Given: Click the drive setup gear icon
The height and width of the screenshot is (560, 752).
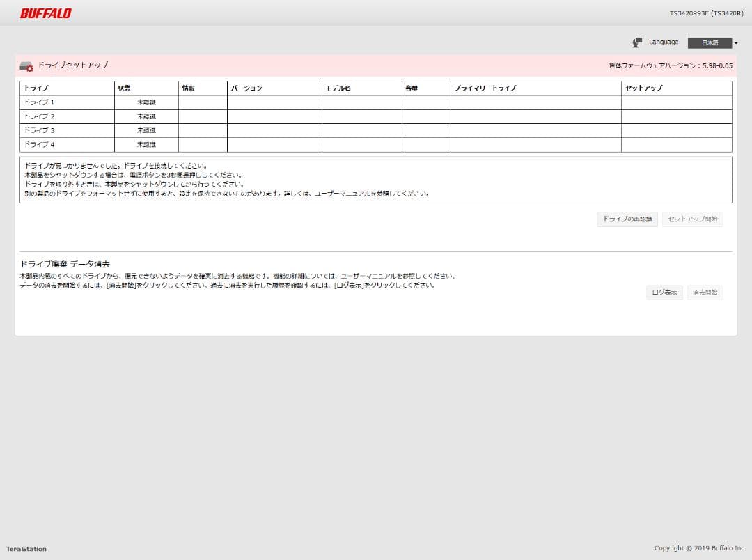Looking at the screenshot, I should (x=26, y=65).
